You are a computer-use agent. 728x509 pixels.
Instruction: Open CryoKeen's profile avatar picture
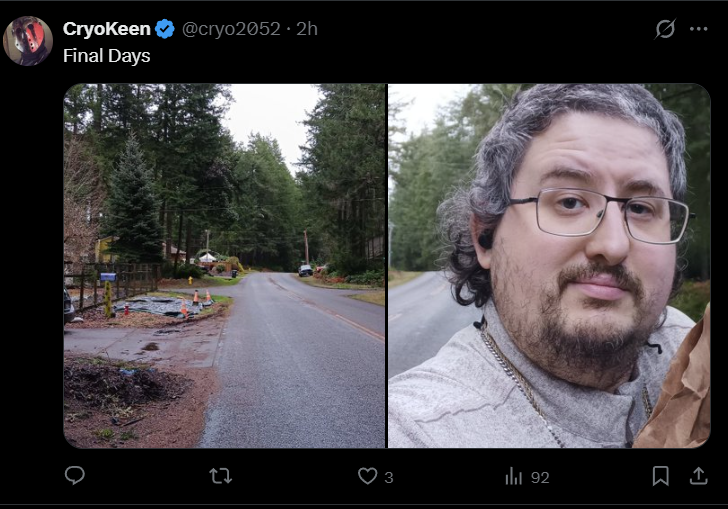pos(28,41)
